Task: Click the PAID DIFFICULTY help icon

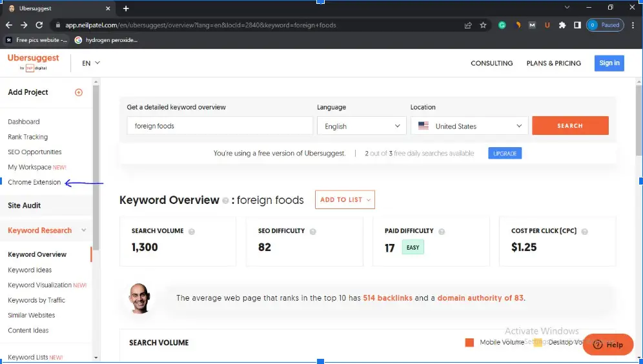Action: click(442, 232)
